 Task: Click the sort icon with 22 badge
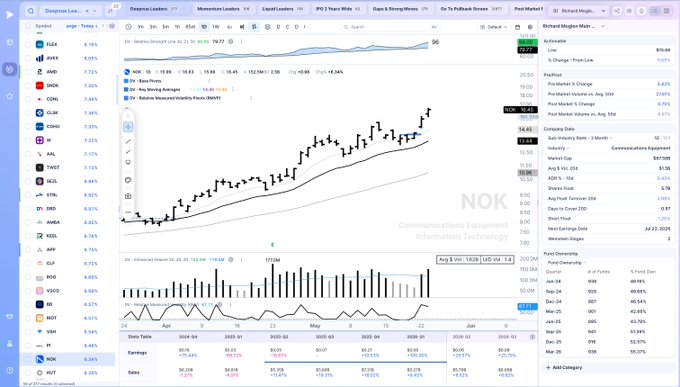[111, 10]
